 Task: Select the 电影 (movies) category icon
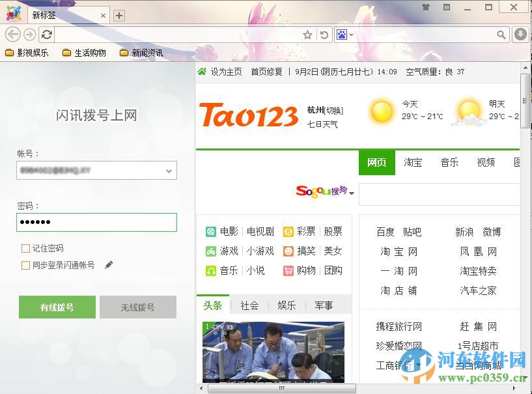pos(210,231)
